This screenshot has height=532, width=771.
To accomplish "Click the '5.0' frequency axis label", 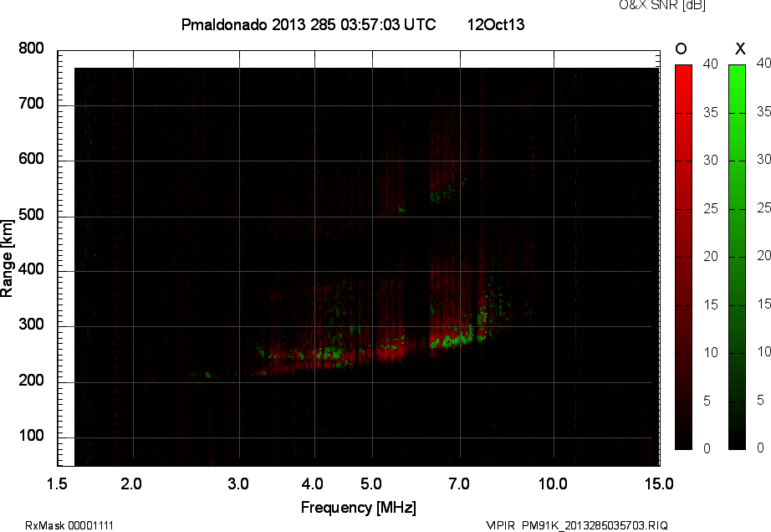I will (x=370, y=483).
